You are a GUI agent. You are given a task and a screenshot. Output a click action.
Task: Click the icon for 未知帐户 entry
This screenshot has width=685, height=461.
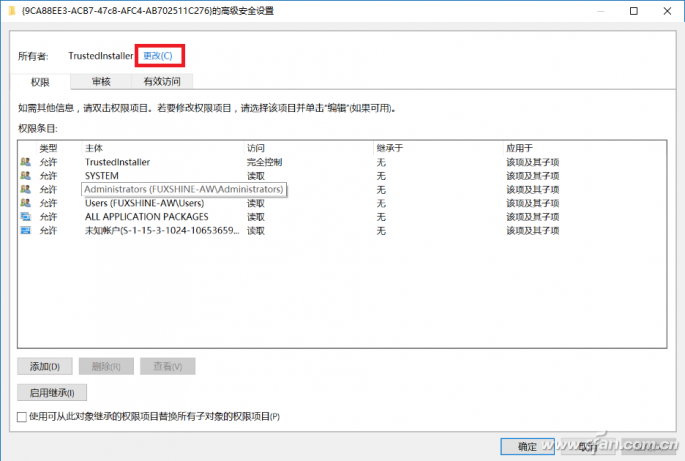[24, 230]
